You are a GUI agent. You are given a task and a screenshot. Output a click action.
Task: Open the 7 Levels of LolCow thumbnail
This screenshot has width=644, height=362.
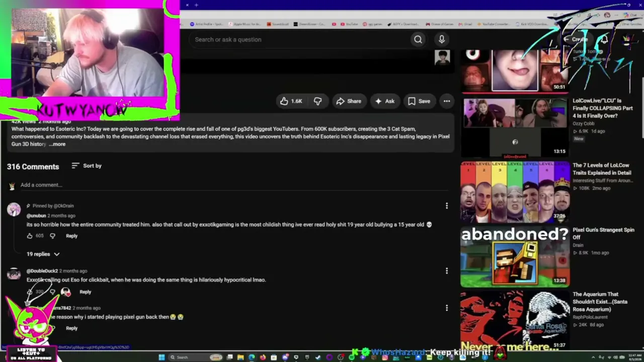[x=515, y=192]
